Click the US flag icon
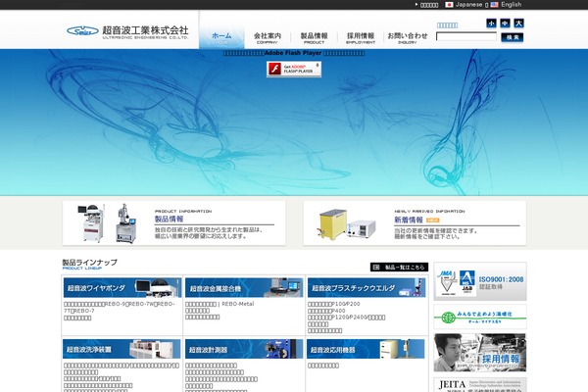The width and height of the screenshot is (588, 392). click(x=494, y=5)
